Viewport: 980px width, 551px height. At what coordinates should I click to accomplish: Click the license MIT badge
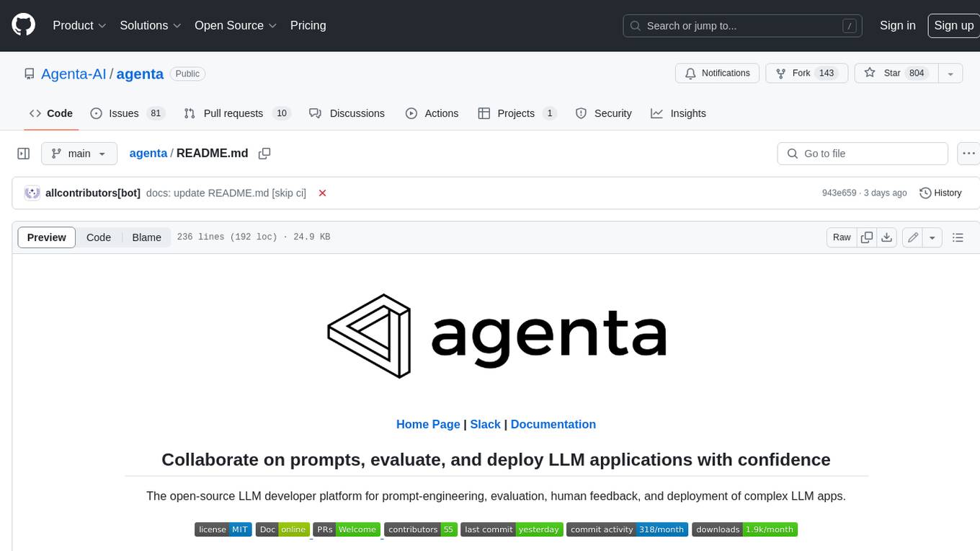coord(223,529)
